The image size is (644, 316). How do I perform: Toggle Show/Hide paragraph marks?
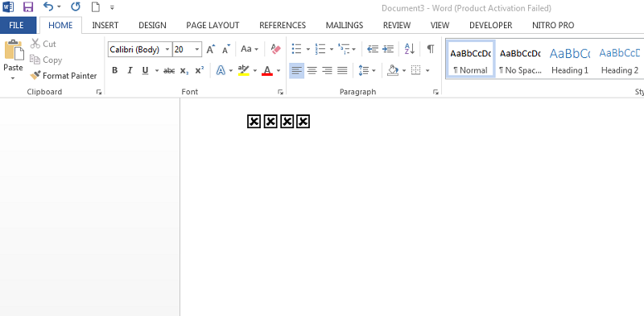tap(430, 49)
